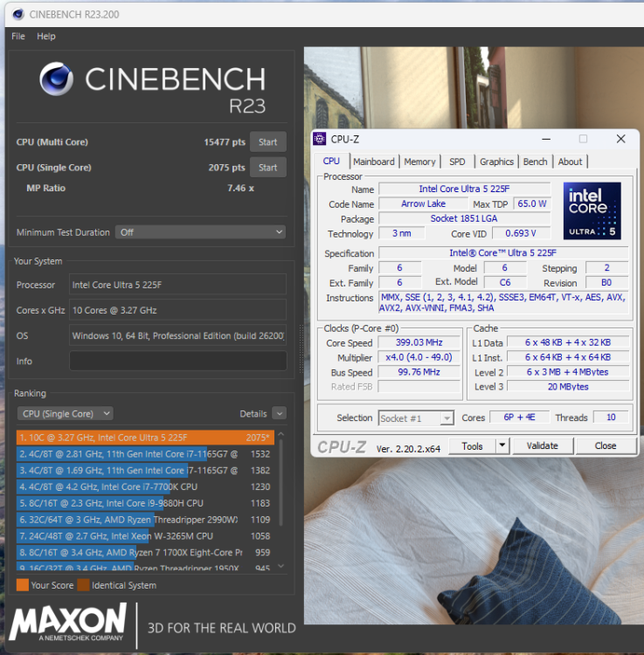Click the MP Ratio value 7.46 x

click(240, 188)
